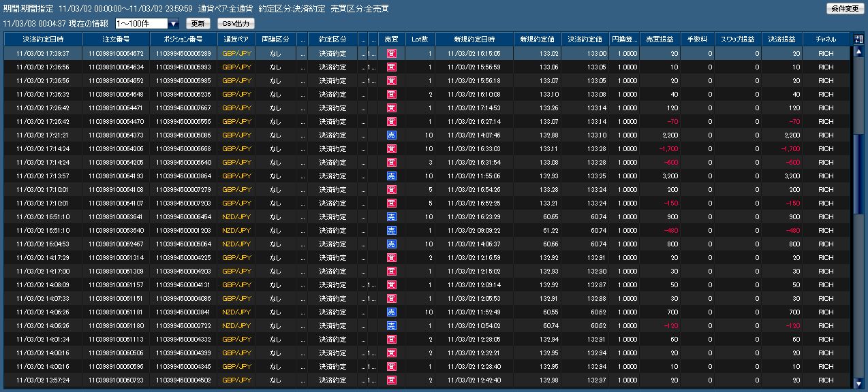Screen dimensions: 868x392
Task: Click the 売 icon for order 1103989100063640
Action: [391, 230]
